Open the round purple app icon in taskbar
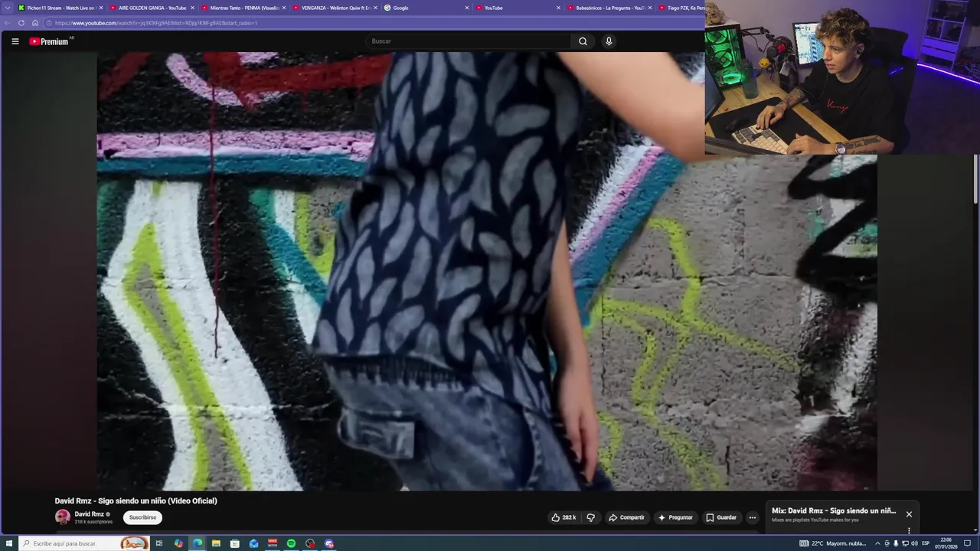This screenshot has width=980, height=551. (x=329, y=543)
